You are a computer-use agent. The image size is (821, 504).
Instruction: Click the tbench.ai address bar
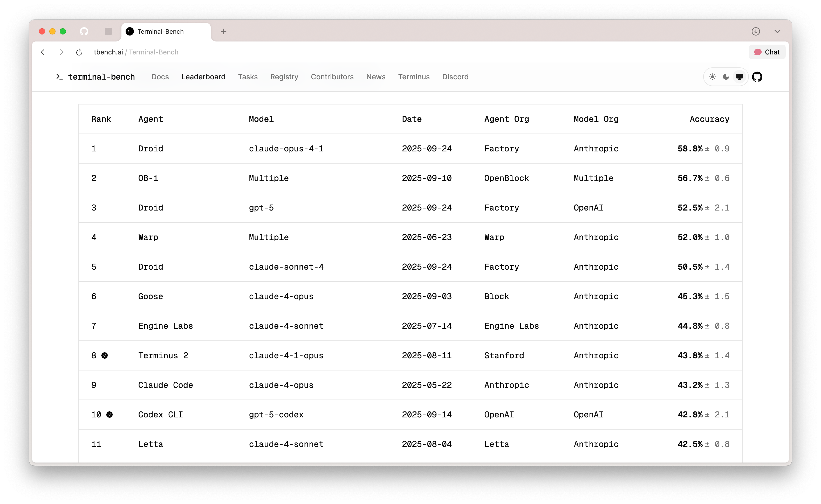[136, 52]
